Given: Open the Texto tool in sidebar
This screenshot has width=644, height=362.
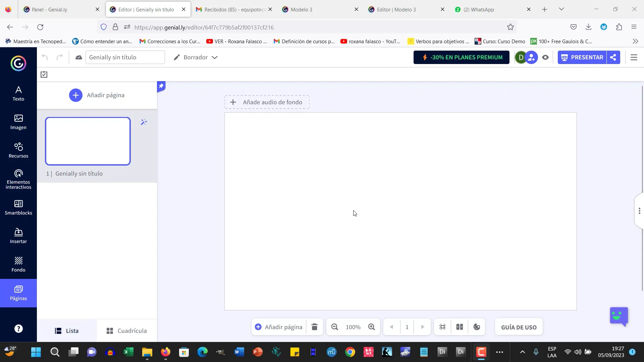Looking at the screenshot, I should click(x=18, y=94).
